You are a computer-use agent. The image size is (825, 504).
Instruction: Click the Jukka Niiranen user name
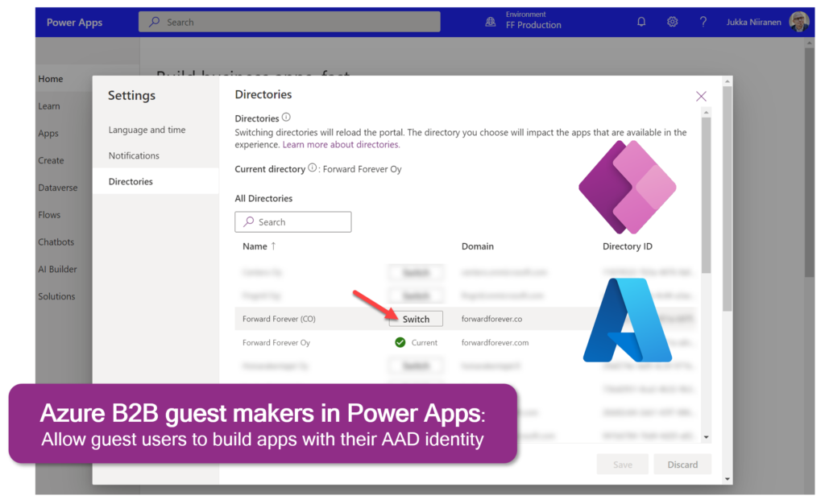tap(753, 22)
